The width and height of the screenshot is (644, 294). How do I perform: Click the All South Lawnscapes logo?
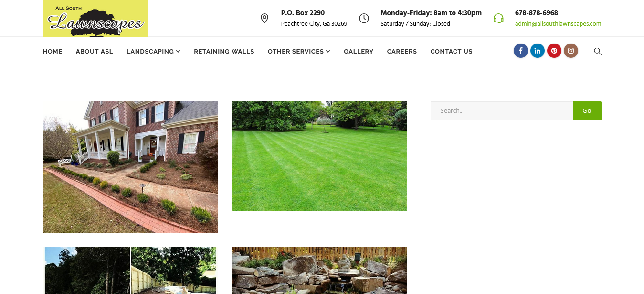click(x=95, y=18)
